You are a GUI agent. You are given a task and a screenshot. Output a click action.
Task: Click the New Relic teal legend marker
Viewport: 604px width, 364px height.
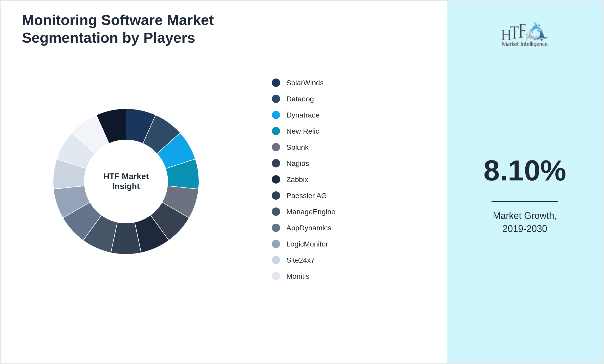(276, 131)
